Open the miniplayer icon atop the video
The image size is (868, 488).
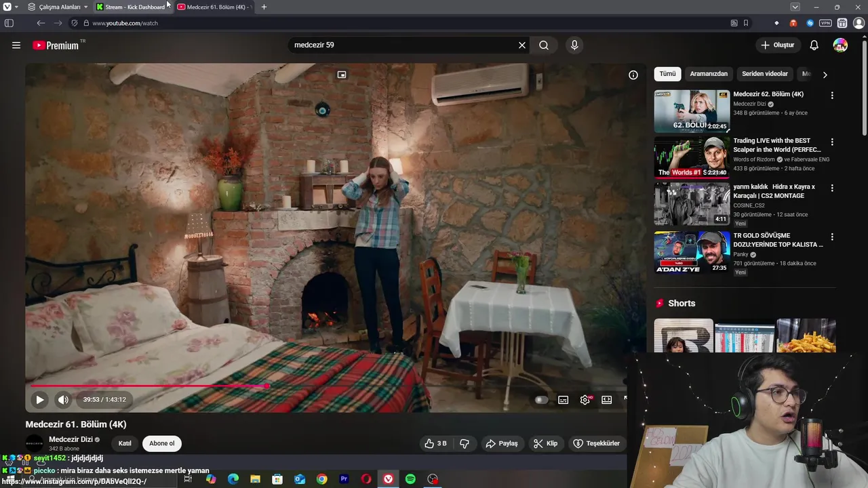pos(342,75)
